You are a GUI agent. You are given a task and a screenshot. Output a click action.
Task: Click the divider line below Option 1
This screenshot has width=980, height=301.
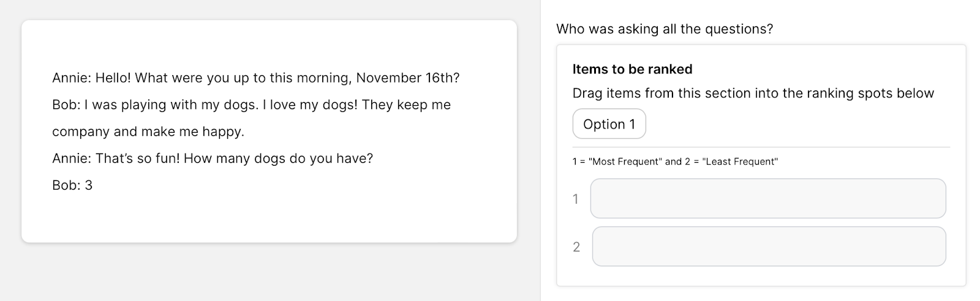(761, 147)
